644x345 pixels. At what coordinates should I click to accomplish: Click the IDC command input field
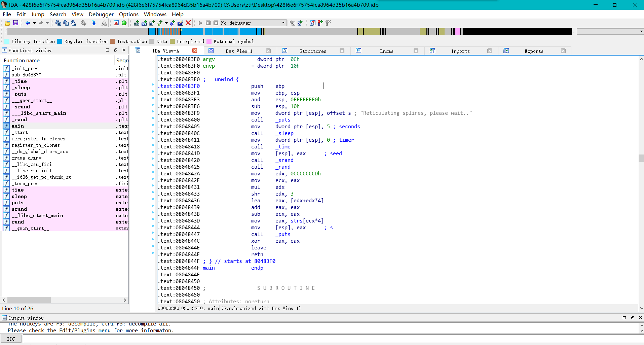click(x=333, y=339)
